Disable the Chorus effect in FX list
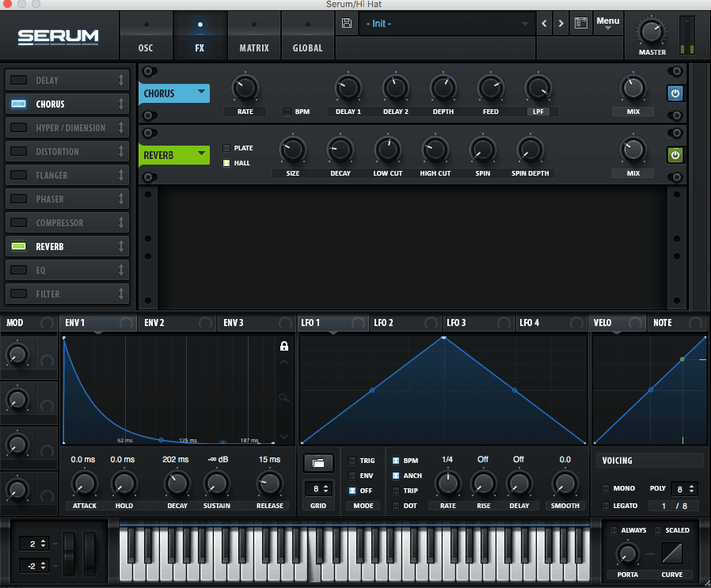 [18, 104]
